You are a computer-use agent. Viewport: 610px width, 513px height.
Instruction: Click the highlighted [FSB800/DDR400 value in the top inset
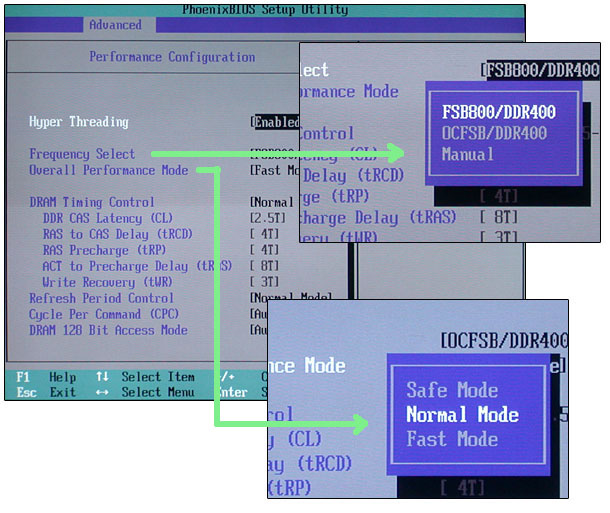point(540,70)
